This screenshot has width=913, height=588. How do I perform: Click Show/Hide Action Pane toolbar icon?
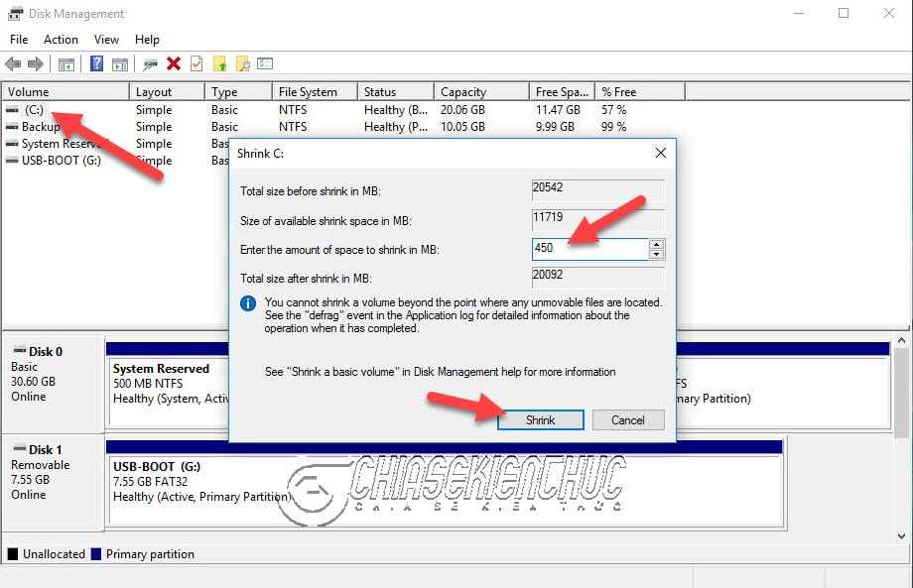120,64
